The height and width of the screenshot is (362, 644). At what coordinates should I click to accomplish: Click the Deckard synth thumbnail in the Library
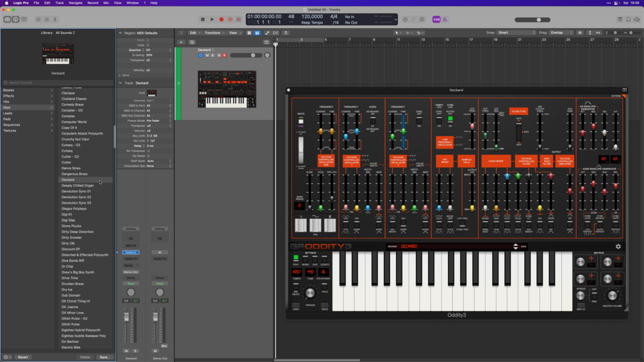coord(58,54)
